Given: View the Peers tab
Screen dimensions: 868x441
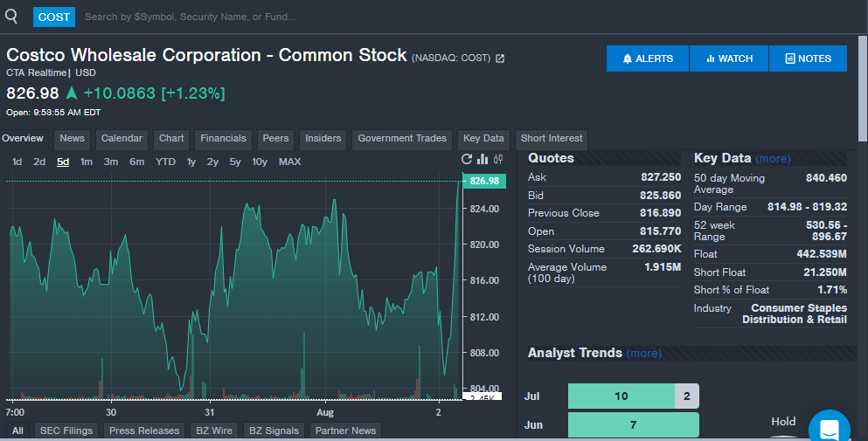Looking at the screenshot, I should (x=275, y=139).
